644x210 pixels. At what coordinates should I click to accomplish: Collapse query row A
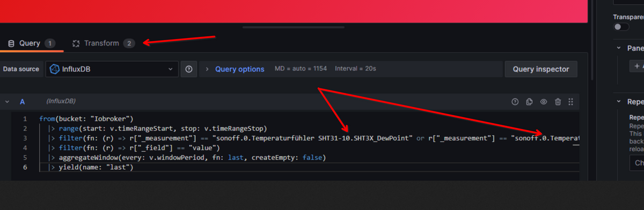click(x=7, y=102)
